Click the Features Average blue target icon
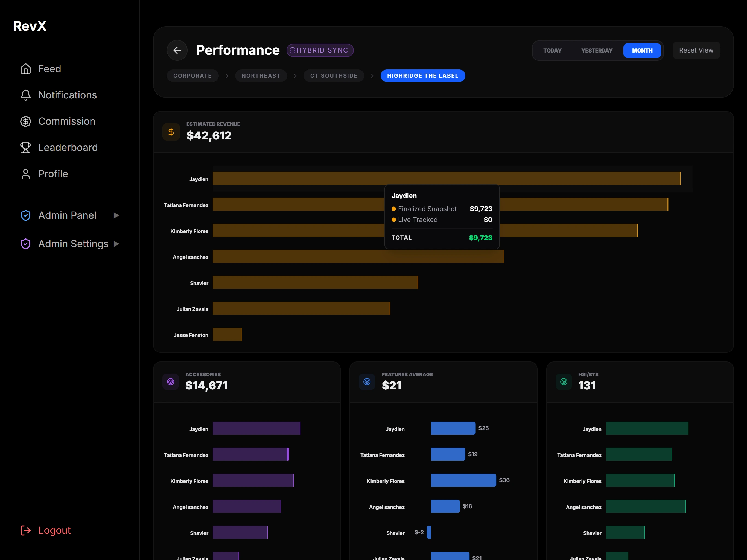 click(367, 382)
